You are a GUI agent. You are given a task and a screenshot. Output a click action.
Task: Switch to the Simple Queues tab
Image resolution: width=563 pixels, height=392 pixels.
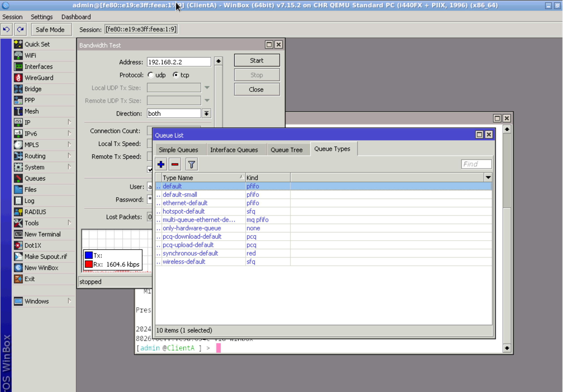(178, 150)
